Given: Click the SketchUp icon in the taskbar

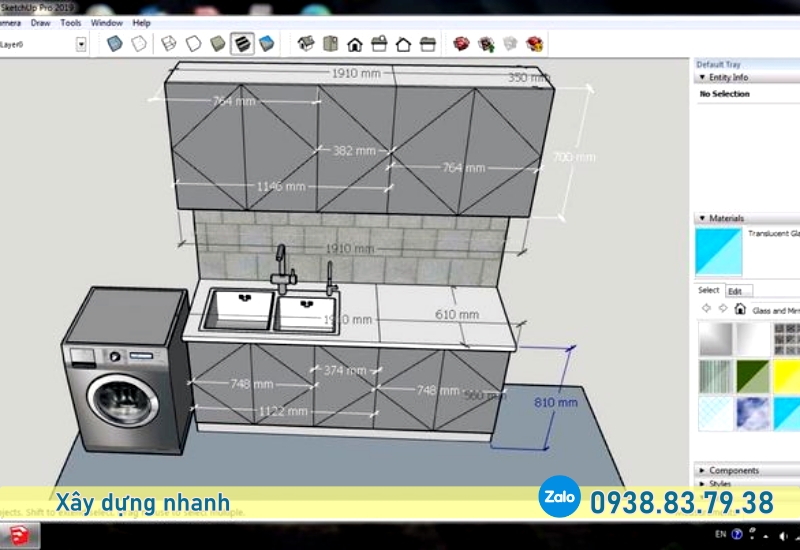Looking at the screenshot, I should point(21,537).
